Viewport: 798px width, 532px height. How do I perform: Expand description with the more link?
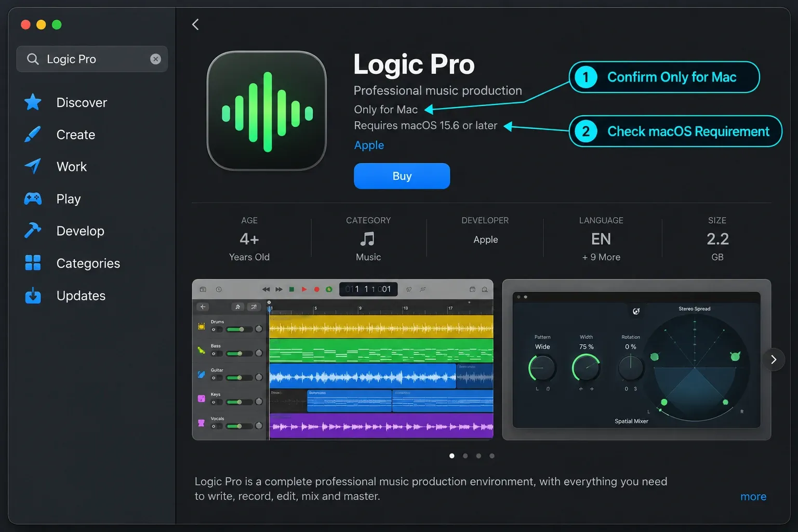[753, 497]
